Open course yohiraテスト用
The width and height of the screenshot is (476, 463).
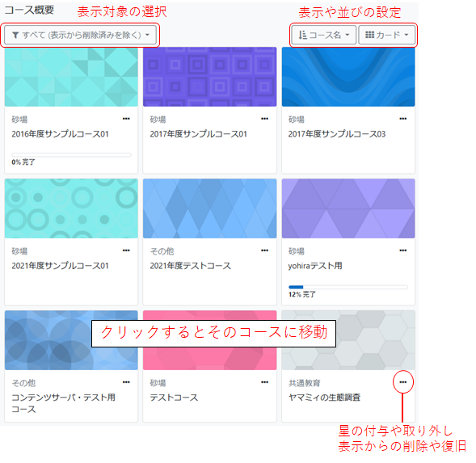point(315,266)
